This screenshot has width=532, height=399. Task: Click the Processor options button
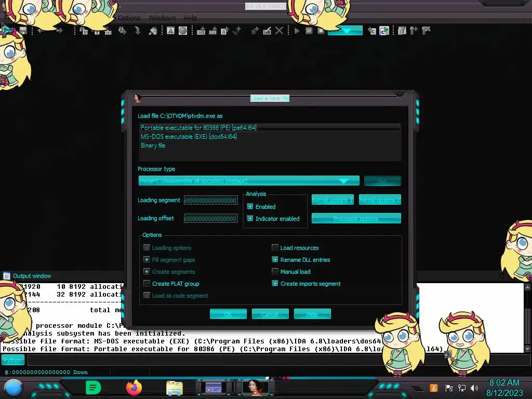pyautogui.click(x=356, y=219)
